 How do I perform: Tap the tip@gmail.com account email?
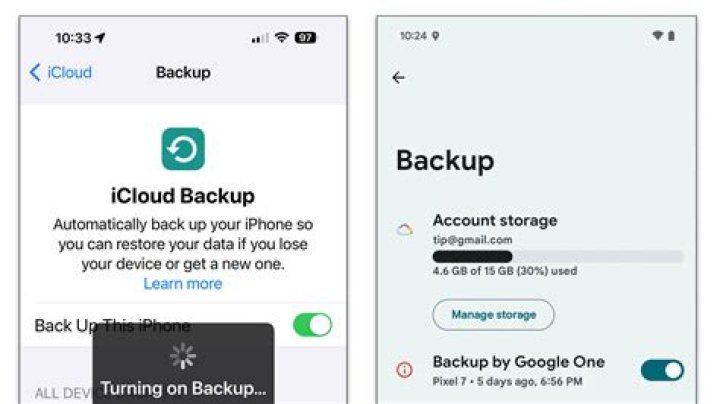(472, 240)
